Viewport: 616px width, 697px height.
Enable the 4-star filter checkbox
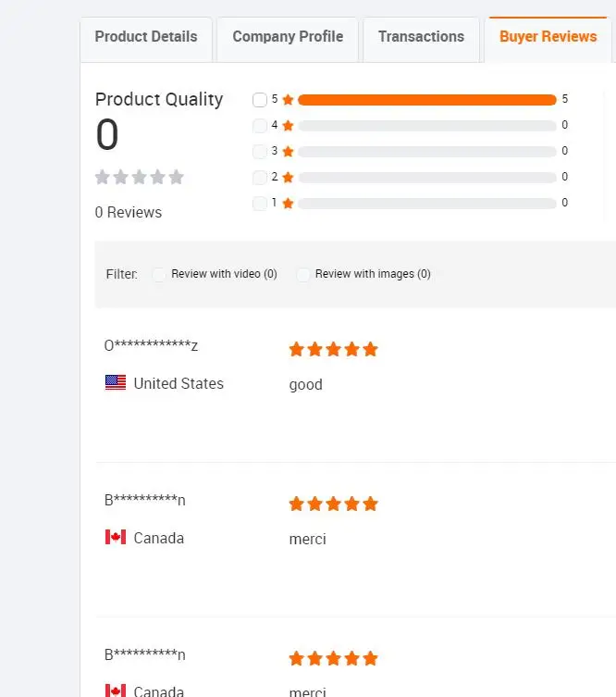[260, 126]
